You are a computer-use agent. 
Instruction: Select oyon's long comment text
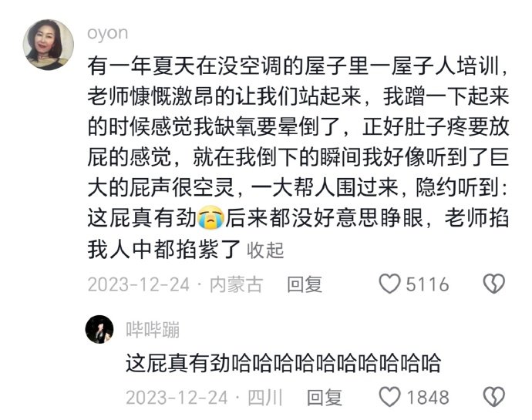[298, 157]
